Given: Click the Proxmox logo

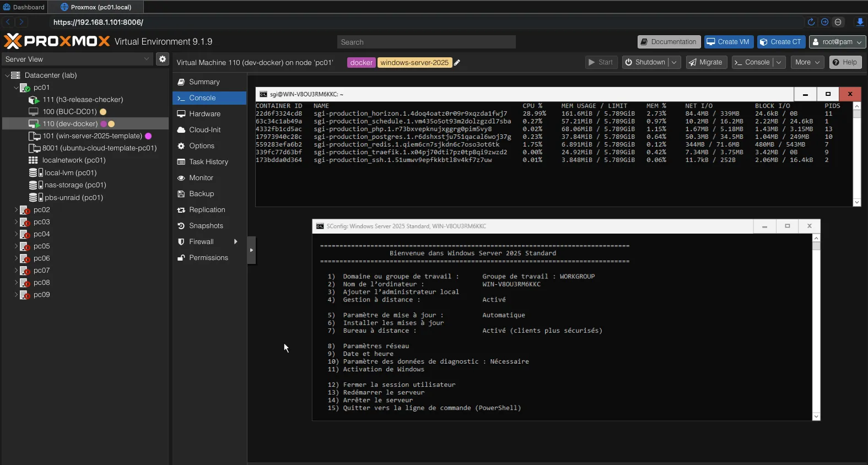Looking at the screenshot, I should (x=57, y=41).
